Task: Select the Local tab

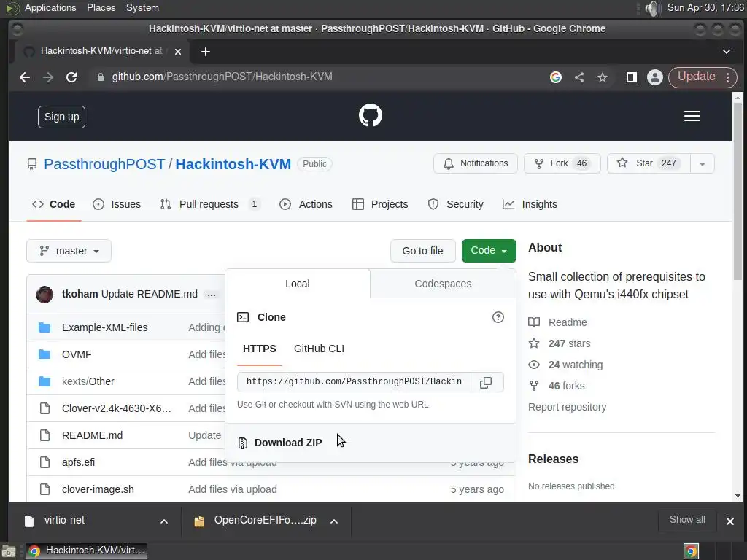Action: [298, 284]
